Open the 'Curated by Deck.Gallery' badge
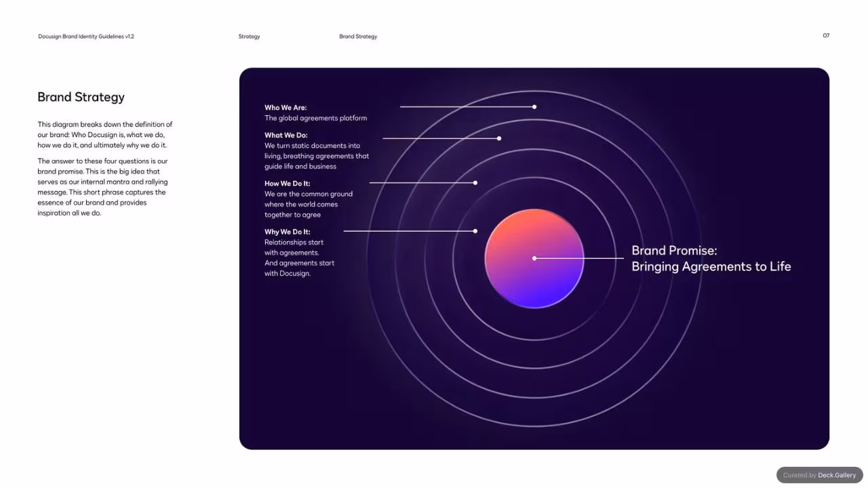The image size is (868, 488). pyautogui.click(x=819, y=475)
